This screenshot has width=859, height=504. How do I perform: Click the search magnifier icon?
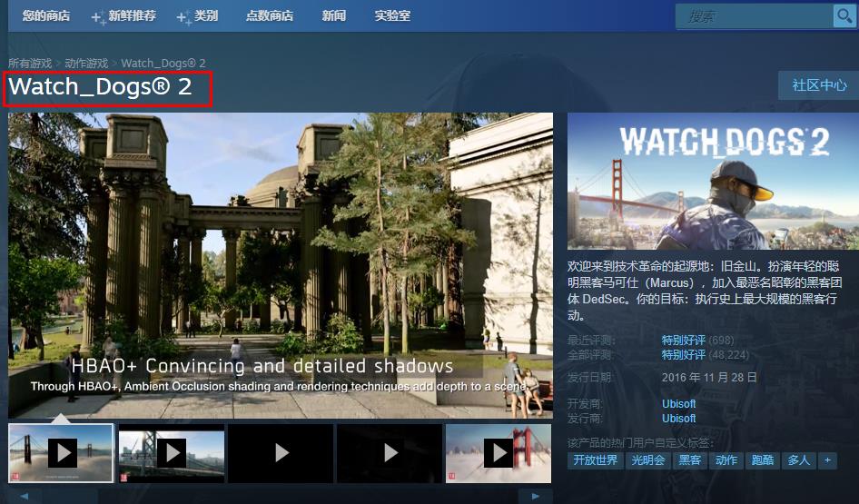click(x=843, y=15)
